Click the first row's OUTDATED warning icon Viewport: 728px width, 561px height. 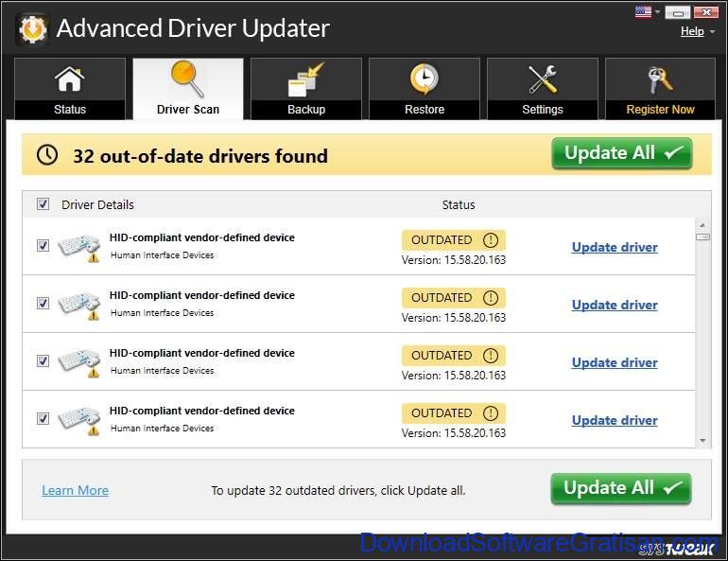tap(491, 240)
